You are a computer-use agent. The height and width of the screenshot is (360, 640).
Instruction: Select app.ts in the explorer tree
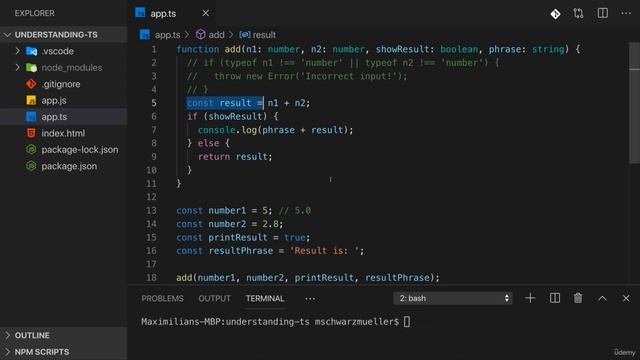[63, 117]
